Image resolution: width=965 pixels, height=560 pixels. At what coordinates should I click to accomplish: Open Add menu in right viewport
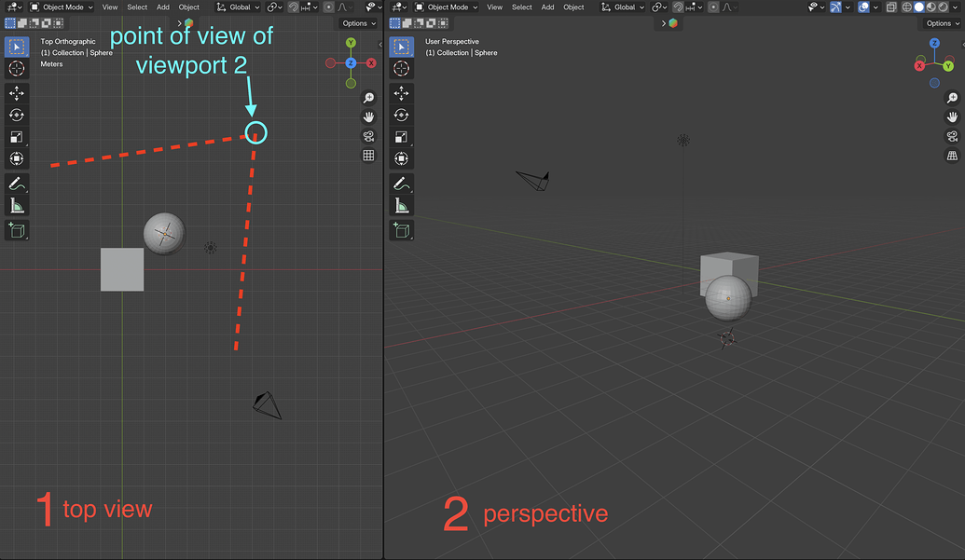click(547, 7)
